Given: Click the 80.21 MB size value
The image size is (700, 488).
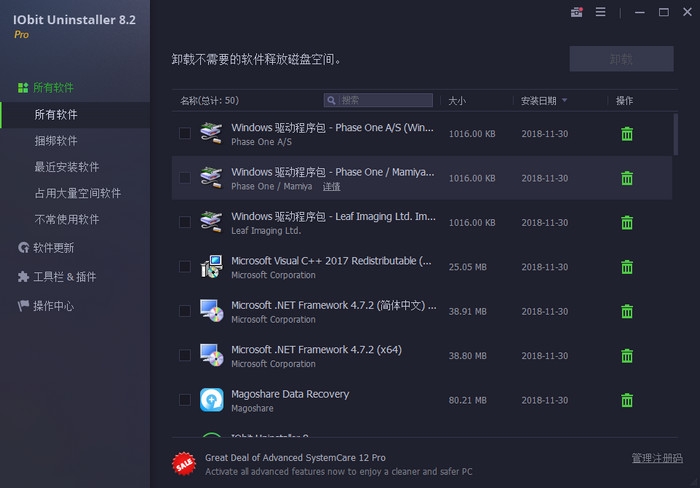Looking at the screenshot, I should point(467,400).
